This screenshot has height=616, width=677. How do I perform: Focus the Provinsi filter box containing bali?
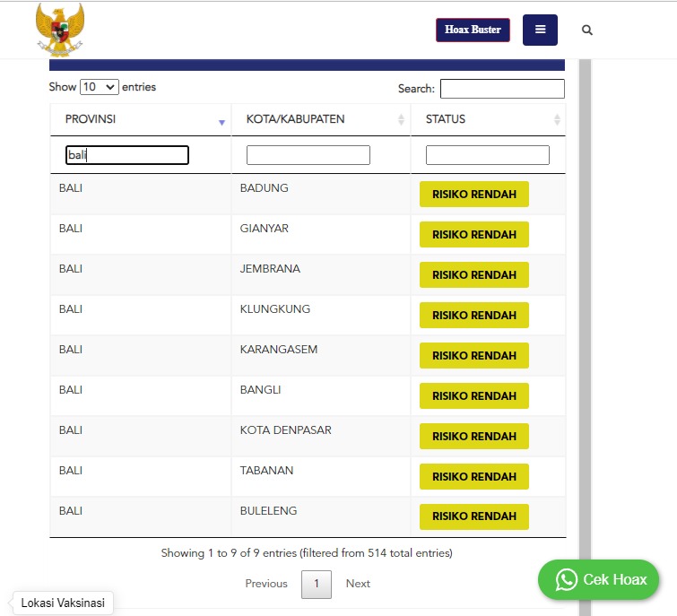click(x=127, y=155)
